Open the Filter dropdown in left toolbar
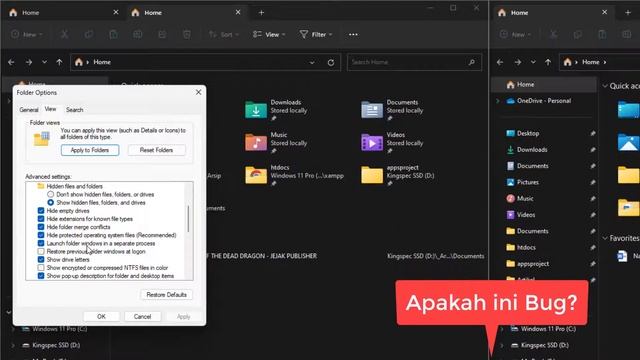Viewport: 640px width, 360px height. pyautogui.click(x=316, y=35)
